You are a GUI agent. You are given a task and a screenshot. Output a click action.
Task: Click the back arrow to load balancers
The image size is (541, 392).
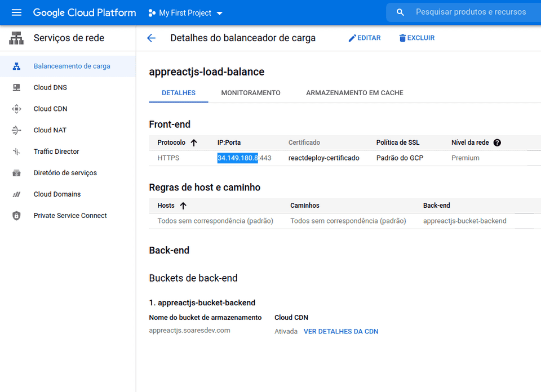point(151,38)
